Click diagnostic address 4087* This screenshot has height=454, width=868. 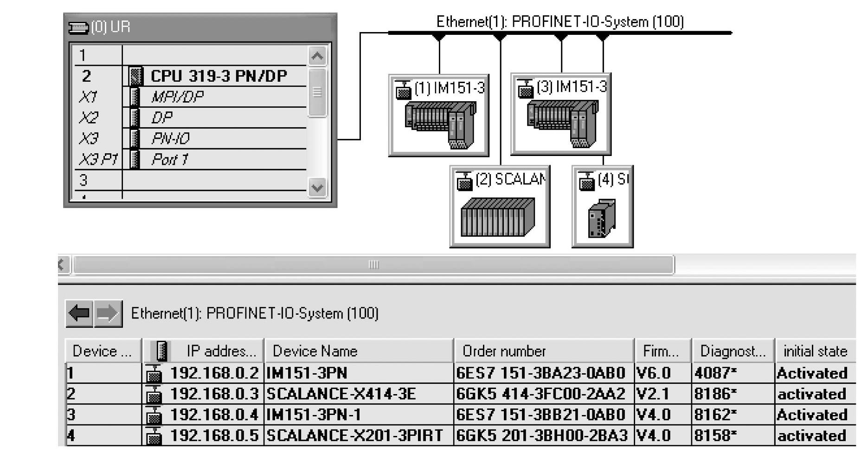[733, 374]
